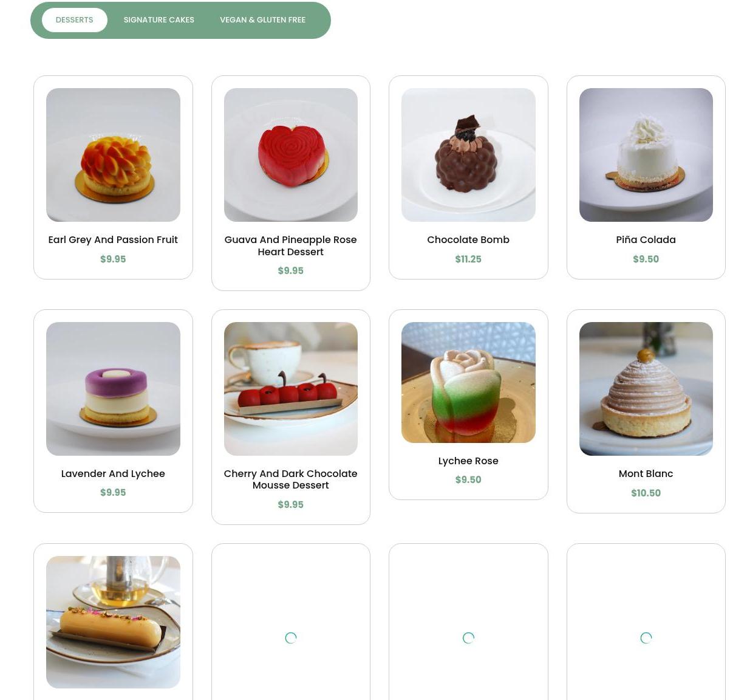The height and width of the screenshot is (700, 747).
Task: Open the Earl Grey And Passion Fruit photo
Action: coord(113,155)
